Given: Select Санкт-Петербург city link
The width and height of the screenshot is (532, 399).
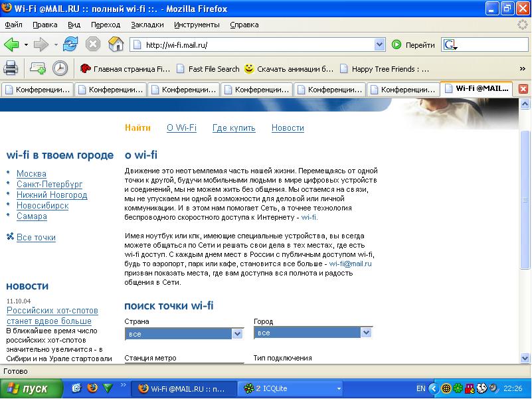Looking at the screenshot, I should point(50,185).
